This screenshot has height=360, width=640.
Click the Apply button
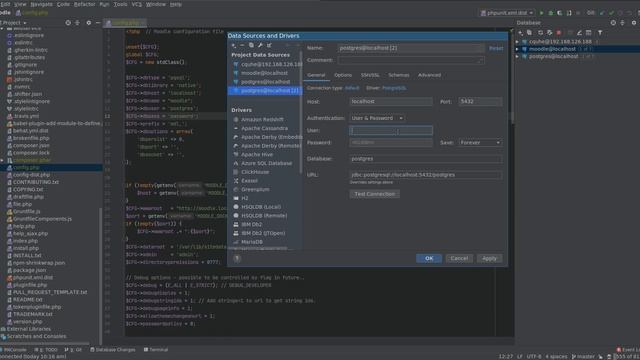(489, 258)
